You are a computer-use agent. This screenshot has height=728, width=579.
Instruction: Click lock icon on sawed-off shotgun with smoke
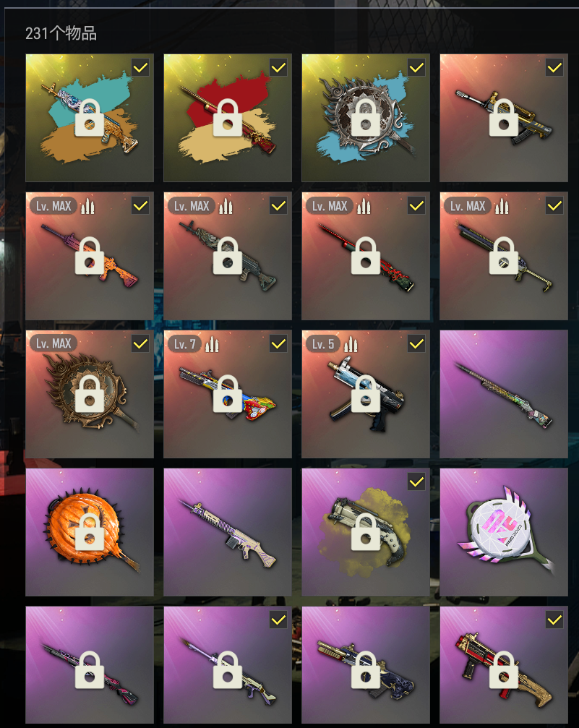coord(366,532)
